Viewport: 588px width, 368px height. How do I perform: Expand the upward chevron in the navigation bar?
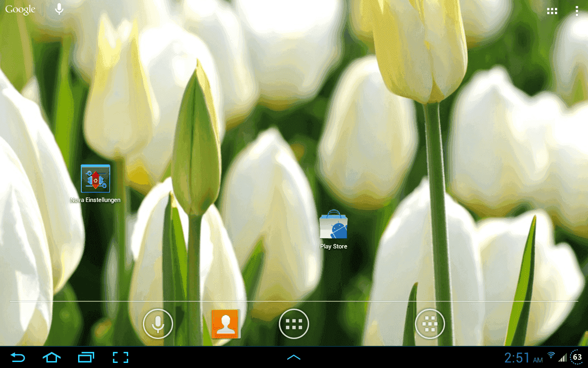294,357
